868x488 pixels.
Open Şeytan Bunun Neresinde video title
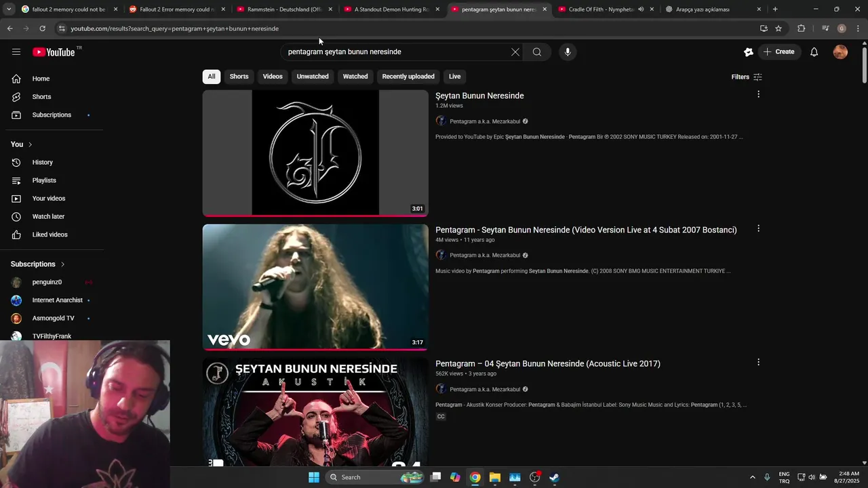[x=479, y=96]
